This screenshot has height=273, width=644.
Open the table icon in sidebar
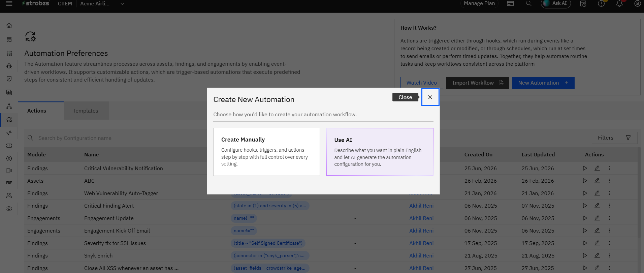[x=9, y=92]
